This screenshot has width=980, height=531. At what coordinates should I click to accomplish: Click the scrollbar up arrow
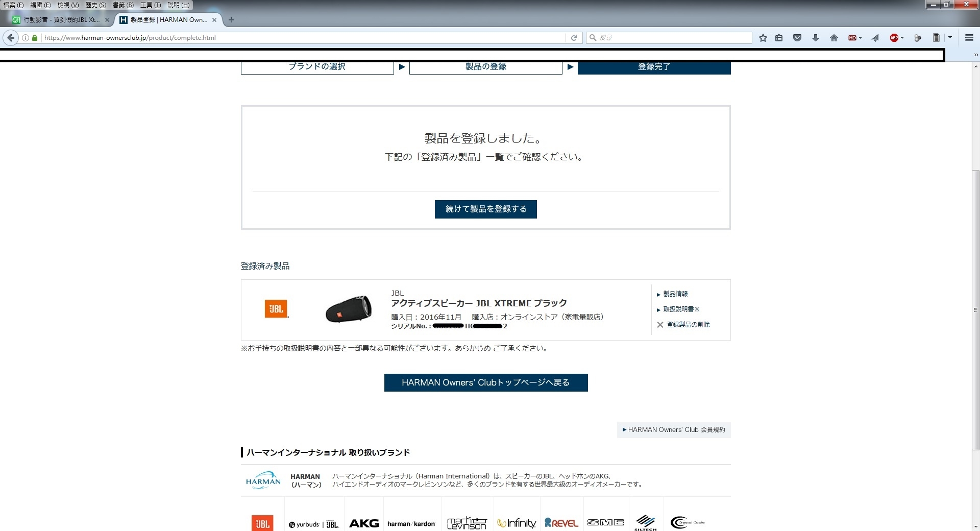975,67
